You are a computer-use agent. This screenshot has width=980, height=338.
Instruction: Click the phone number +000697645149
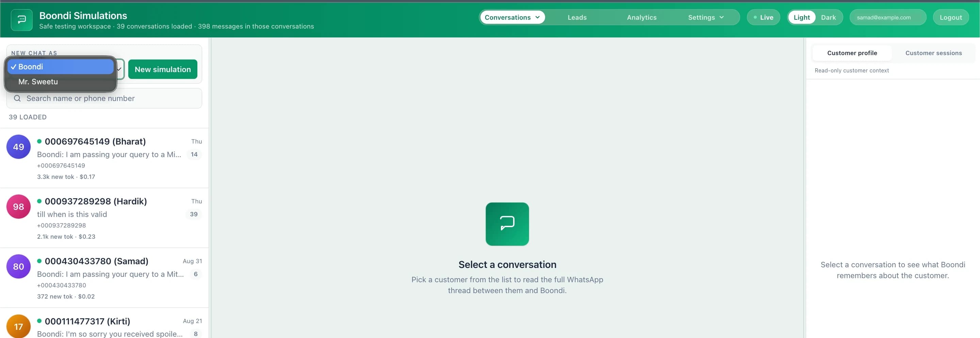61,165
